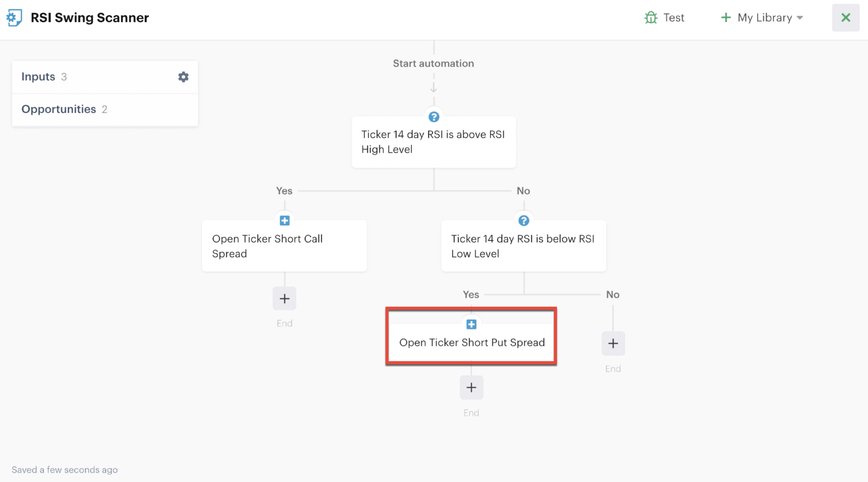The width and height of the screenshot is (868, 482).
Task: Click the Opportunities count 2
Action: pyautogui.click(x=105, y=109)
